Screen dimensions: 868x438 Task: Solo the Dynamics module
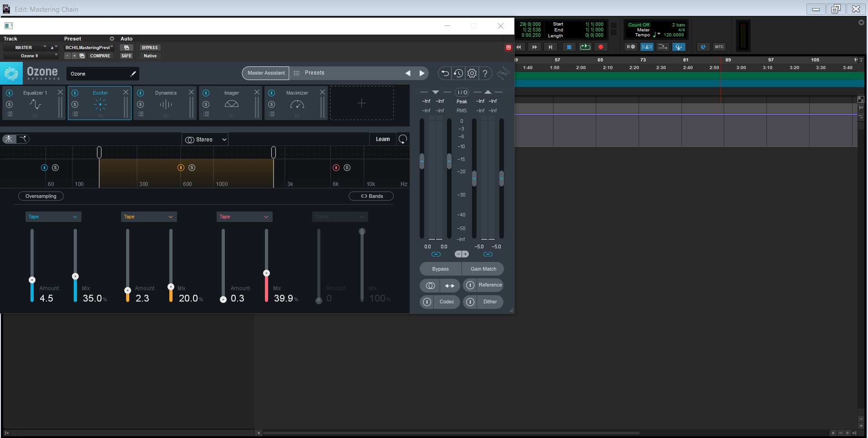141,105
